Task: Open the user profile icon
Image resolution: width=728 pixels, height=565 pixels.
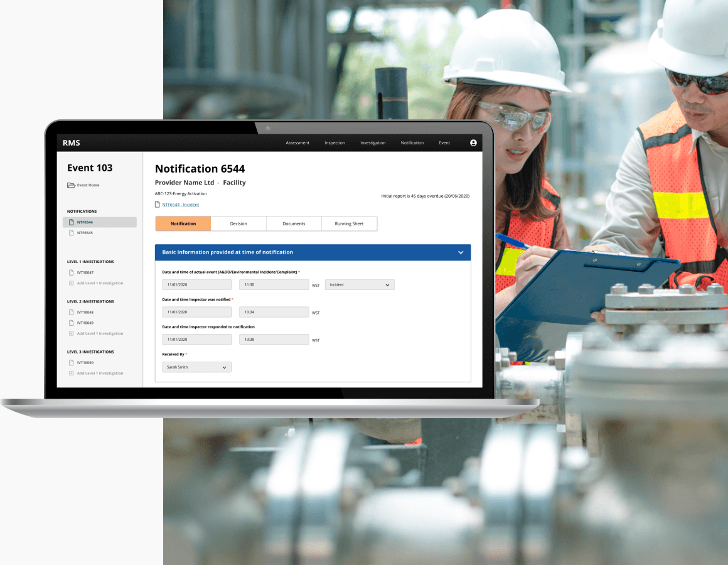Action: pyautogui.click(x=473, y=143)
